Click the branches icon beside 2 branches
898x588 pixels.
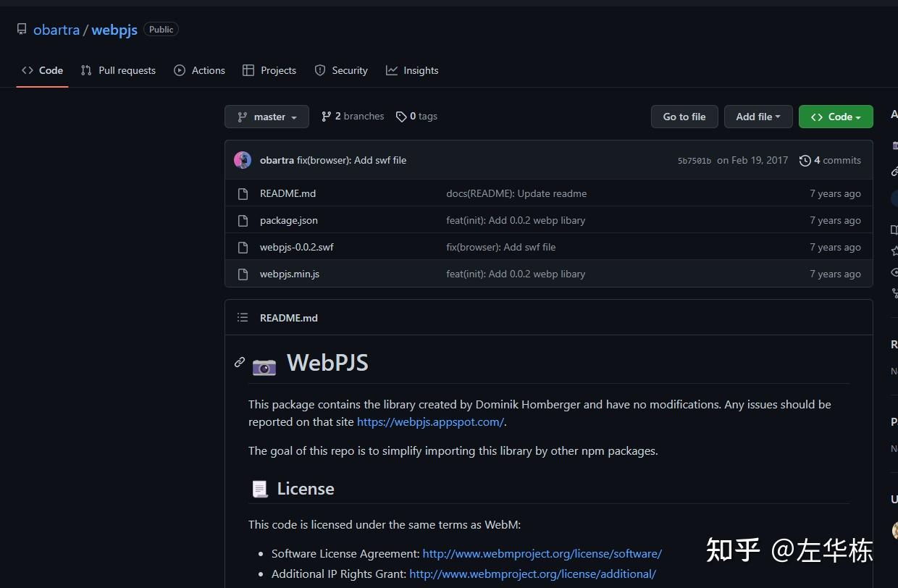point(325,116)
